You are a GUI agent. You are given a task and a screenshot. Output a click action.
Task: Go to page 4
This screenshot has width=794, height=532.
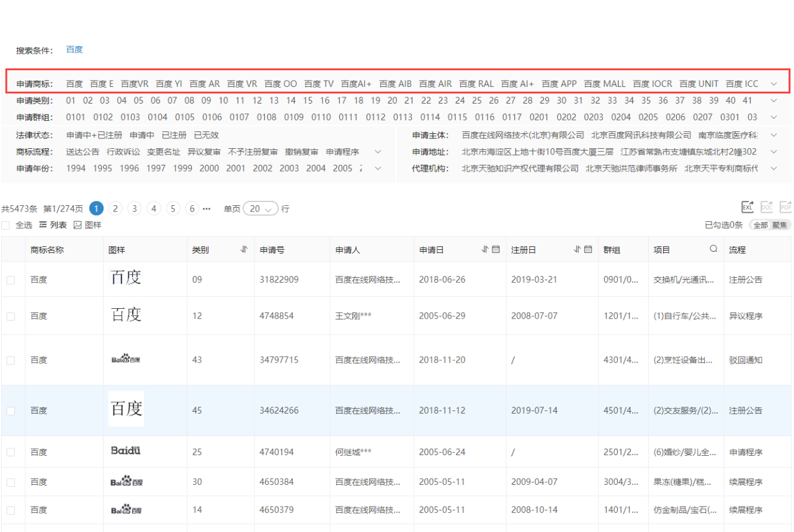154,209
